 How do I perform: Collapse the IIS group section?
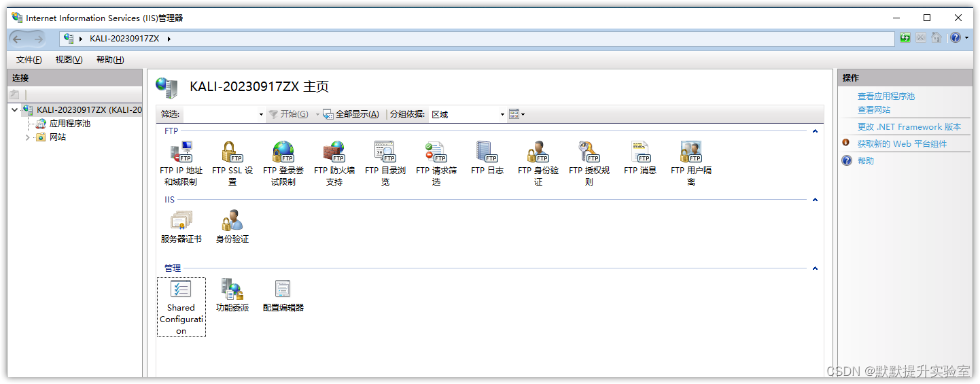tap(815, 200)
